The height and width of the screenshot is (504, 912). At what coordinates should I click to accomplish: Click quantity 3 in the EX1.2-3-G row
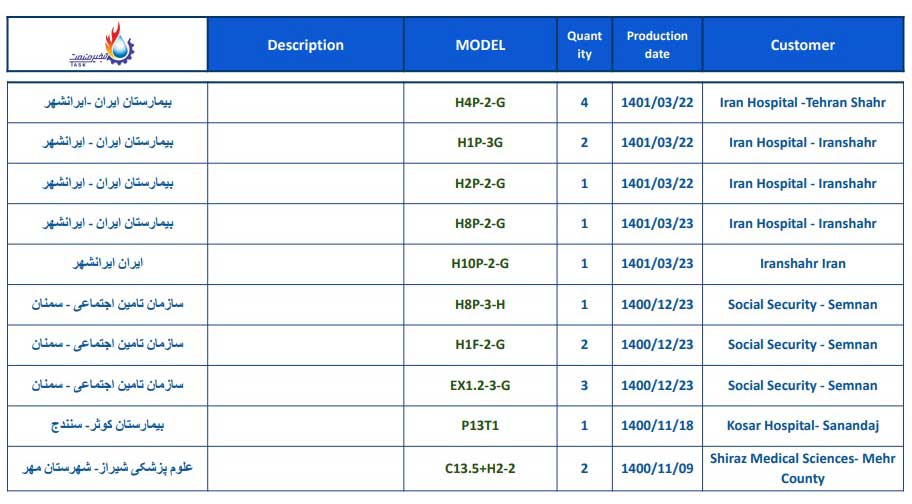[x=585, y=385]
